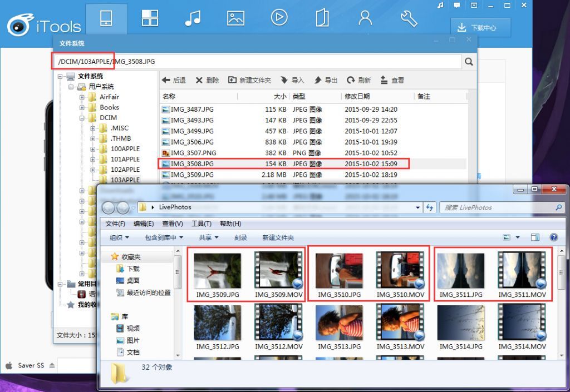Click the 刷新 refresh toolbar button
The width and height of the screenshot is (570, 392).
pos(359,80)
